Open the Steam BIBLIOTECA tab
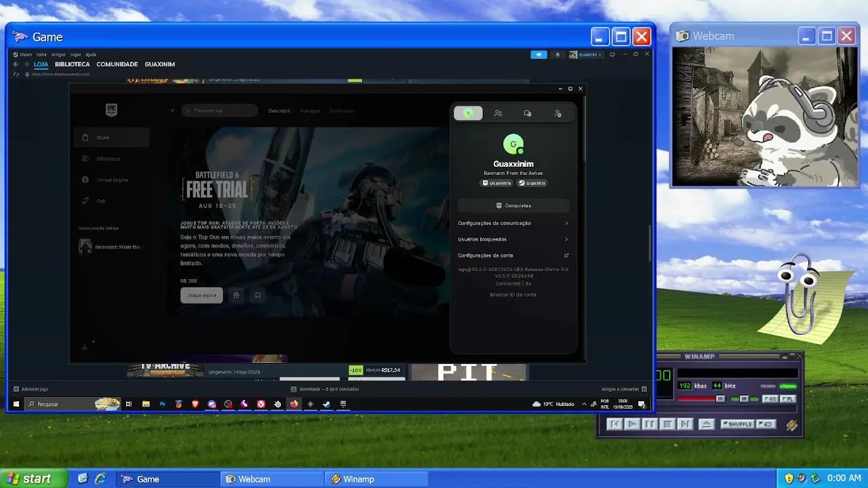 click(x=73, y=64)
